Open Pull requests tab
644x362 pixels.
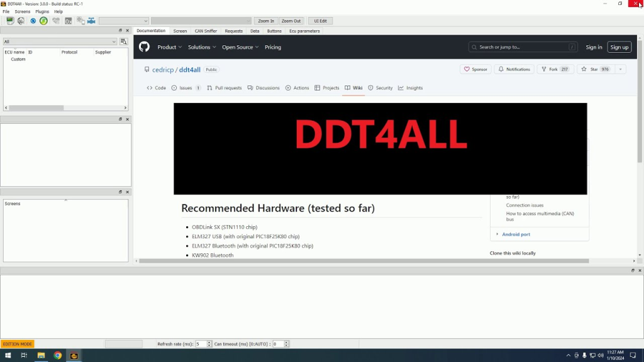[x=225, y=88]
